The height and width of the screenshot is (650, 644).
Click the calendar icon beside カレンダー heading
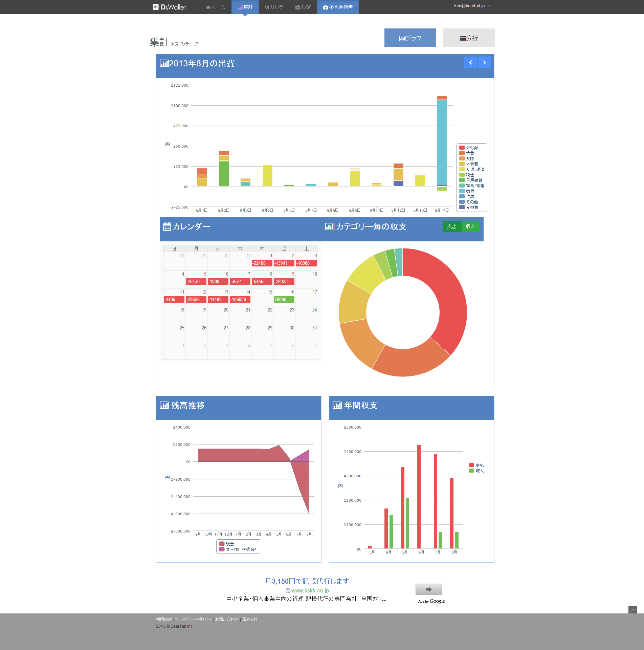tap(167, 226)
